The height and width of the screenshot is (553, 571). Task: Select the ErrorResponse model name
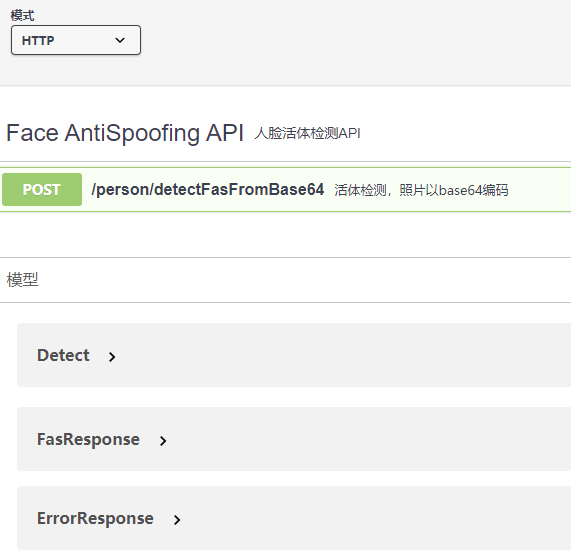click(x=95, y=518)
